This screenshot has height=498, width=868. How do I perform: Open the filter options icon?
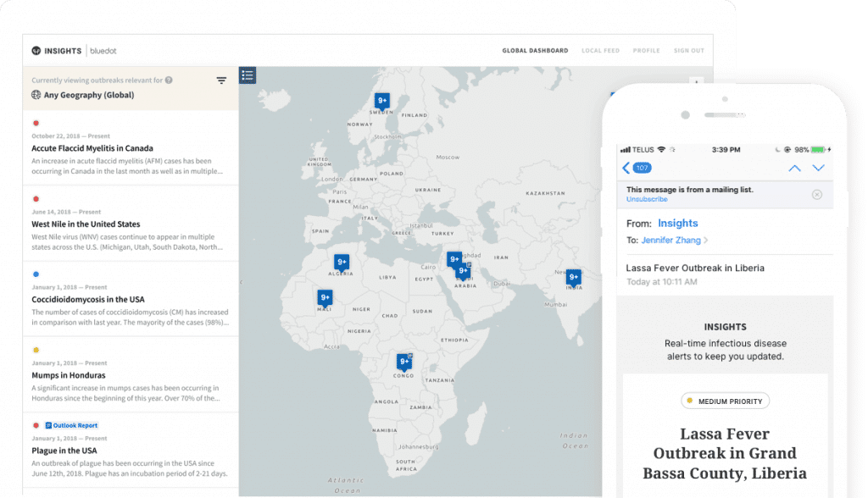[221, 80]
